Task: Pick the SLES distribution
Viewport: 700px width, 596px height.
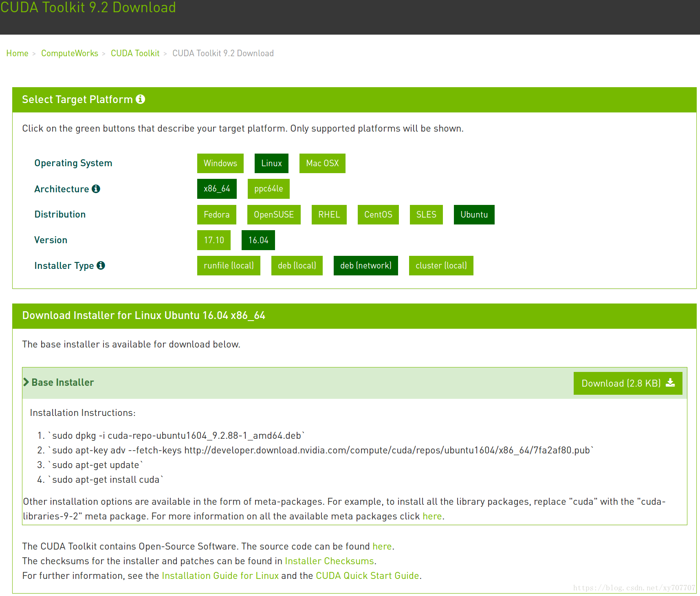Action: (x=426, y=215)
